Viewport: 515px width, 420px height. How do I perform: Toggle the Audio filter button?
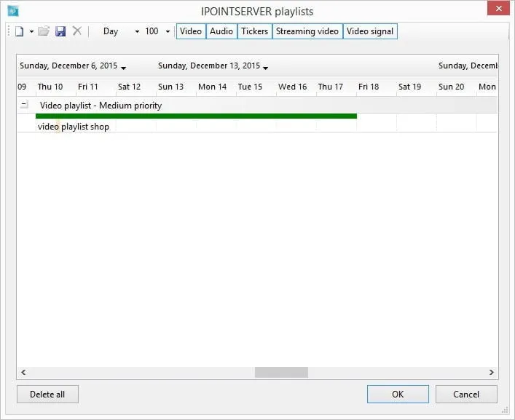(221, 31)
